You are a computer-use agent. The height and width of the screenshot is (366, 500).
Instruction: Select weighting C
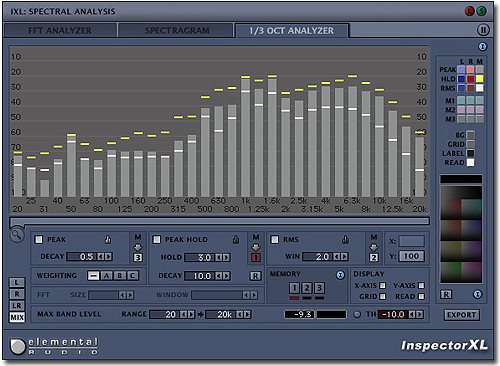pyautogui.click(x=132, y=276)
